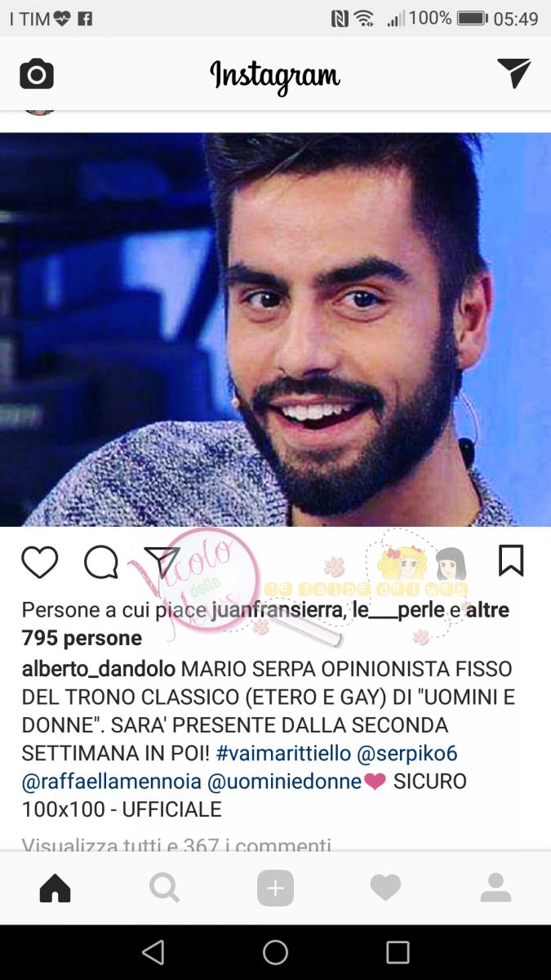Open the Search tab

click(165, 888)
